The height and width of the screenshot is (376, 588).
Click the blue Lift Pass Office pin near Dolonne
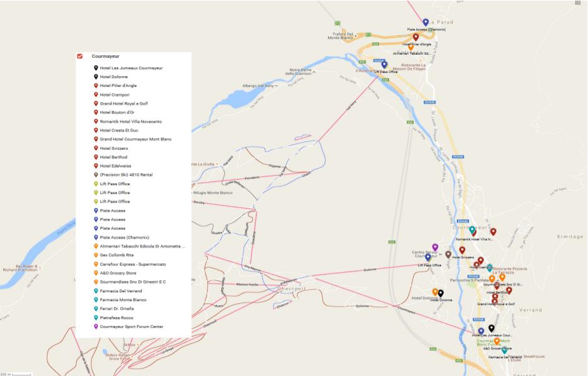point(428,258)
